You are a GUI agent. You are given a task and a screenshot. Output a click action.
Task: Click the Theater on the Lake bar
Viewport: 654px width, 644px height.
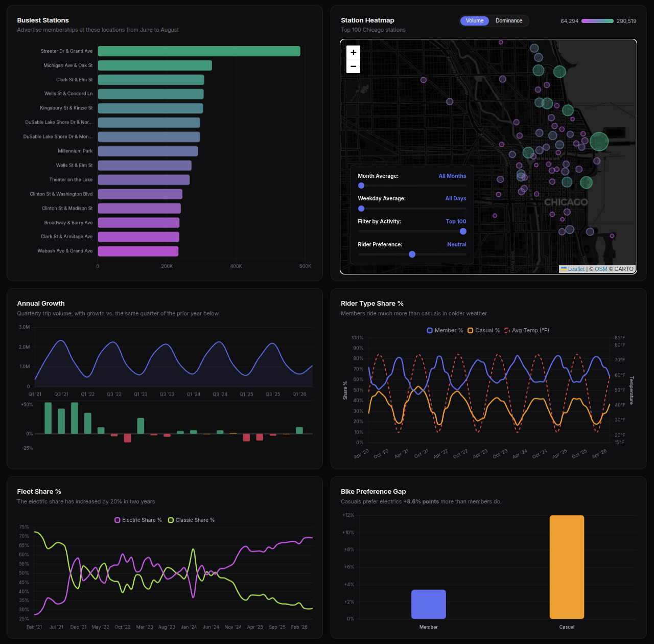coord(144,180)
